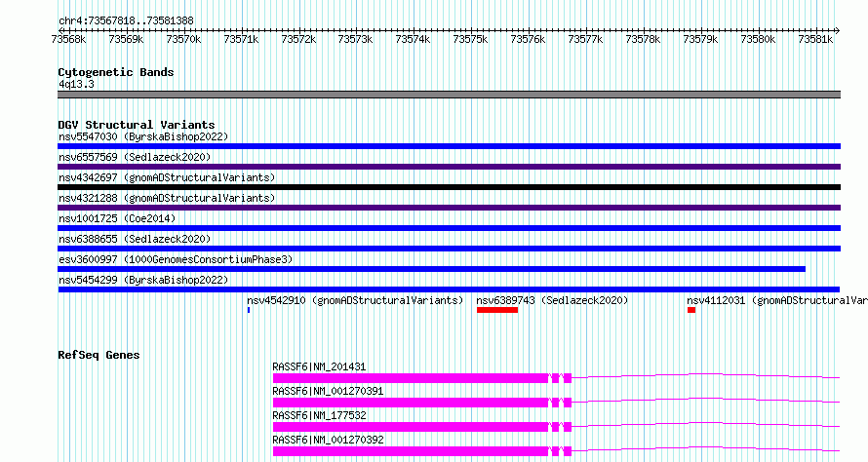
Task: Click the nsv6557569 (Sedlazeck2020) label
Action: (135, 157)
